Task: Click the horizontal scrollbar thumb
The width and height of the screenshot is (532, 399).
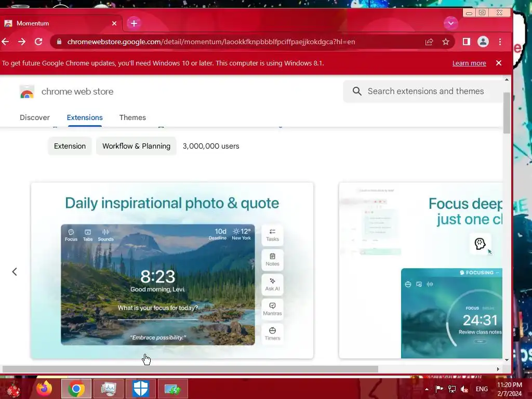Action: 190,369
